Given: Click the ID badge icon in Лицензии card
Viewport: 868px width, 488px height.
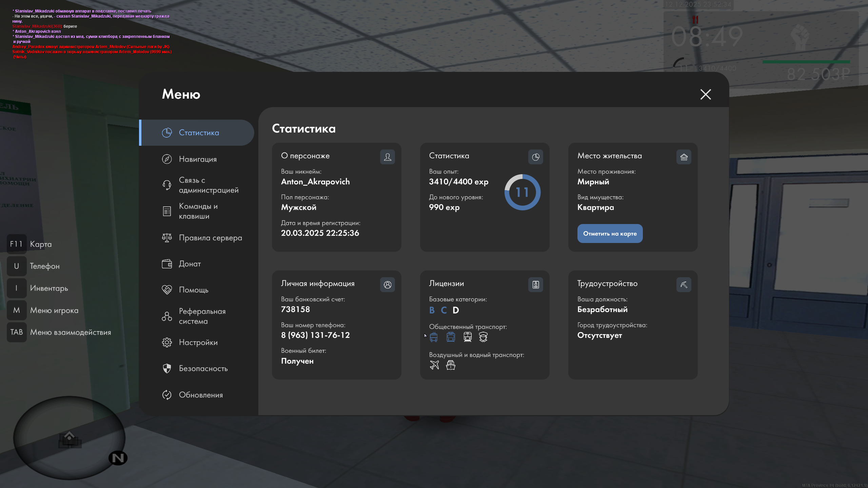Looking at the screenshot, I should click(x=535, y=285).
